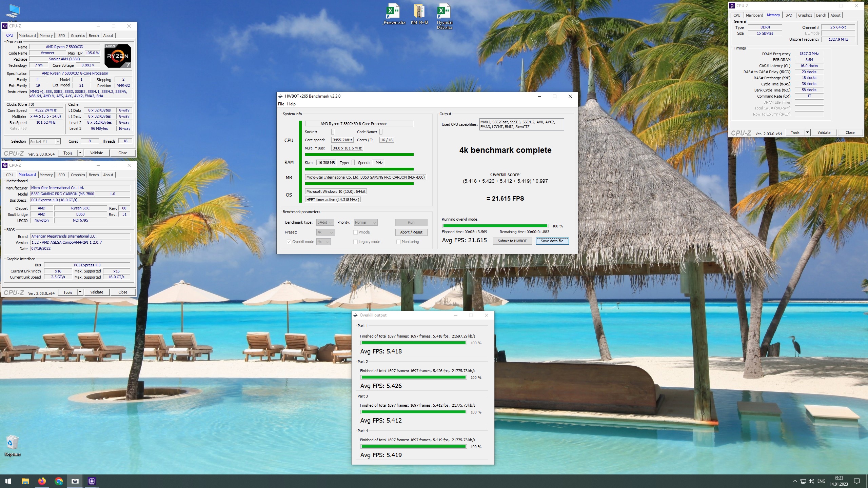Screen dimensions: 868x488
Task: Click the Save data file button
Action: pyautogui.click(x=552, y=241)
